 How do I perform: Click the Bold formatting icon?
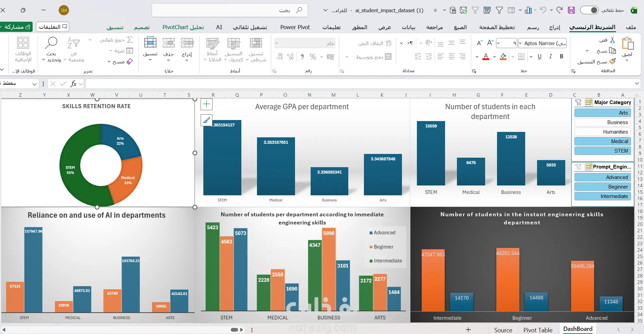(x=562, y=56)
